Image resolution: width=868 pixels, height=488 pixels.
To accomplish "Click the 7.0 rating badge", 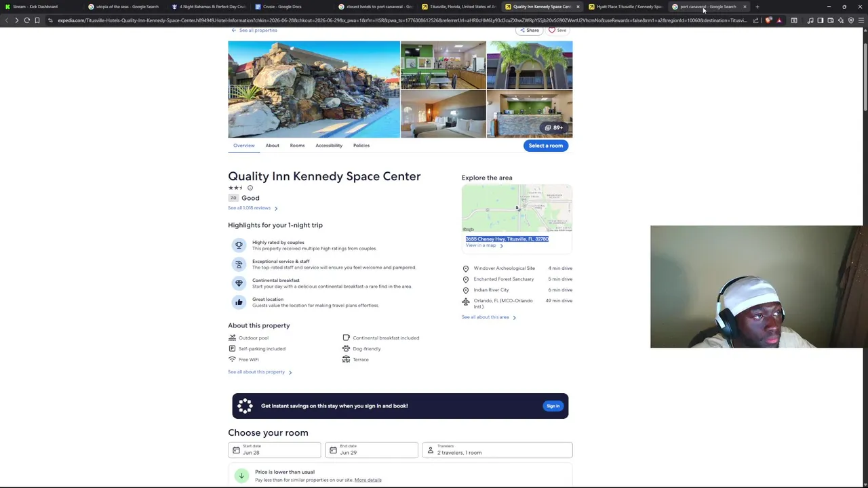I will [233, 198].
